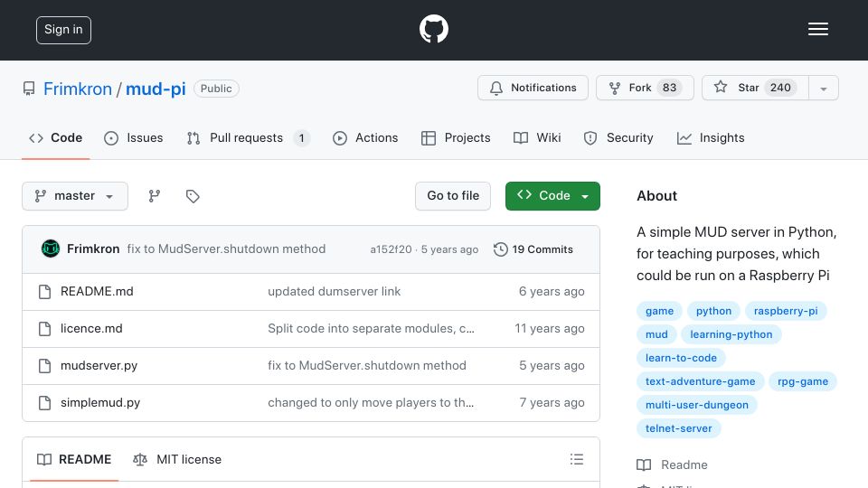This screenshot has height=488, width=868.
Task: View the 19 Commits history
Action: coord(533,249)
